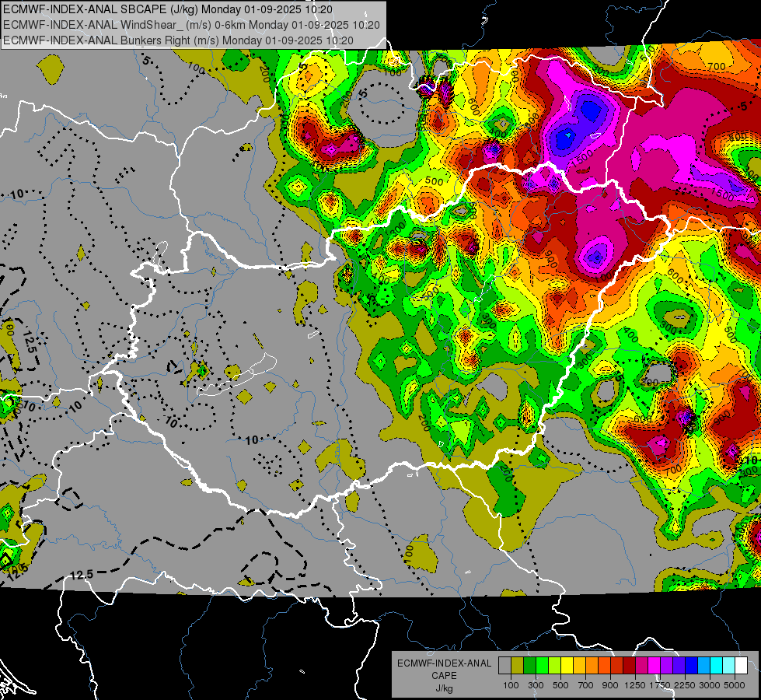Select the amber legend swatch before 700
Viewport: 761px width, 700px height.
579,666
